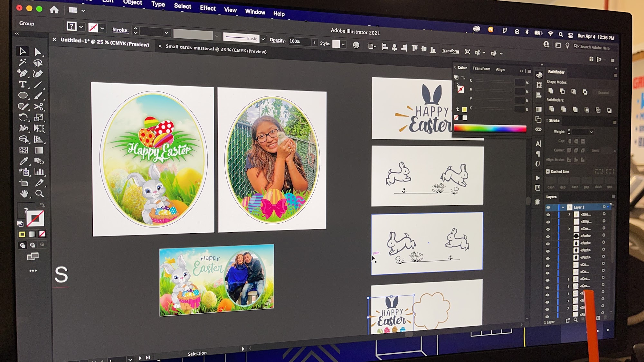The image size is (644, 362).
Task: Select the Scale tool
Action: (39, 117)
